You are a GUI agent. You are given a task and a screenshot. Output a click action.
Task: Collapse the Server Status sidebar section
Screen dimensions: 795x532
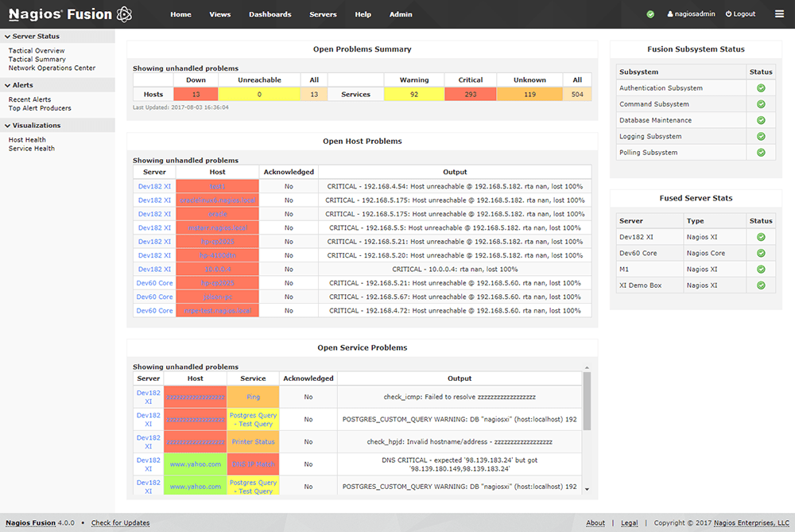36,37
